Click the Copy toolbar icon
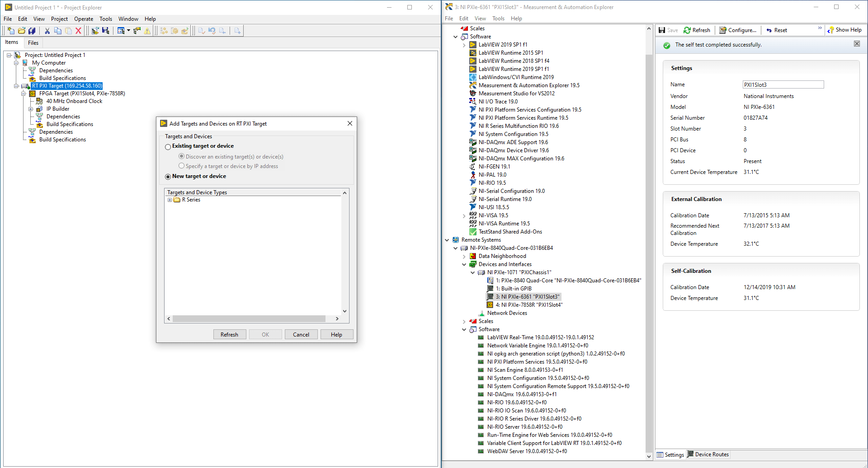This screenshot has height=468, width=868. tap(58, 31)
